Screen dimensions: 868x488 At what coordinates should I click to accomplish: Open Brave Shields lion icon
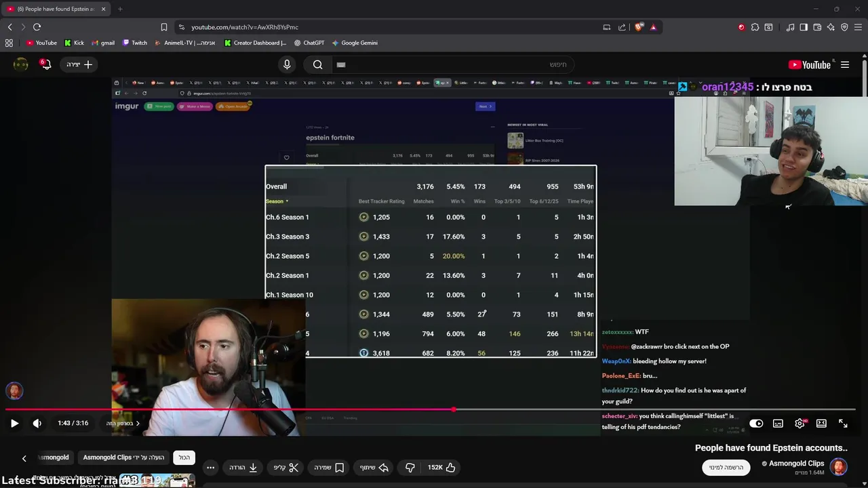[x=639, y=27]
